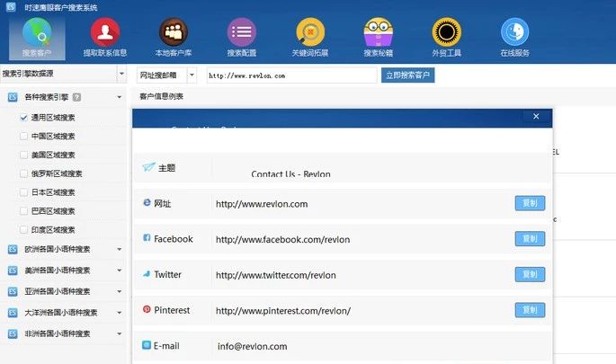This screenshot has height=364, width=616.
Task: Open 搜索引擎数据源 dropdown arrow
Action: point(121,74)
